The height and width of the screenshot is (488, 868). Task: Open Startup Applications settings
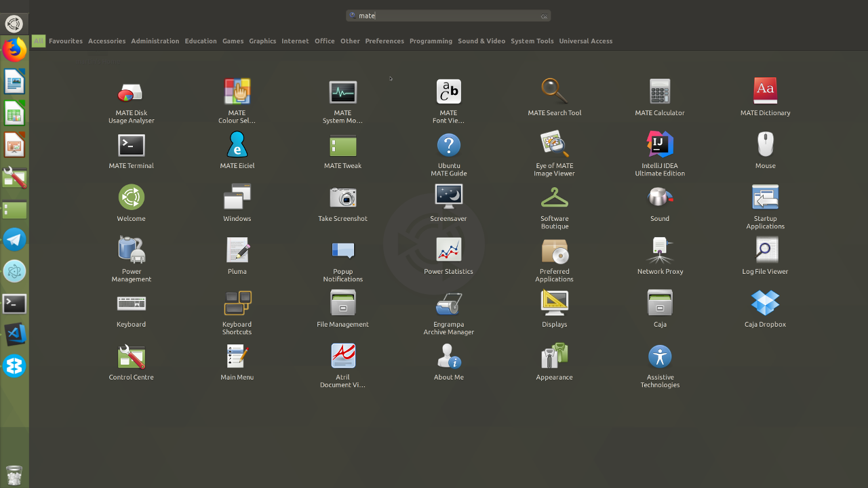click(765, 198)
